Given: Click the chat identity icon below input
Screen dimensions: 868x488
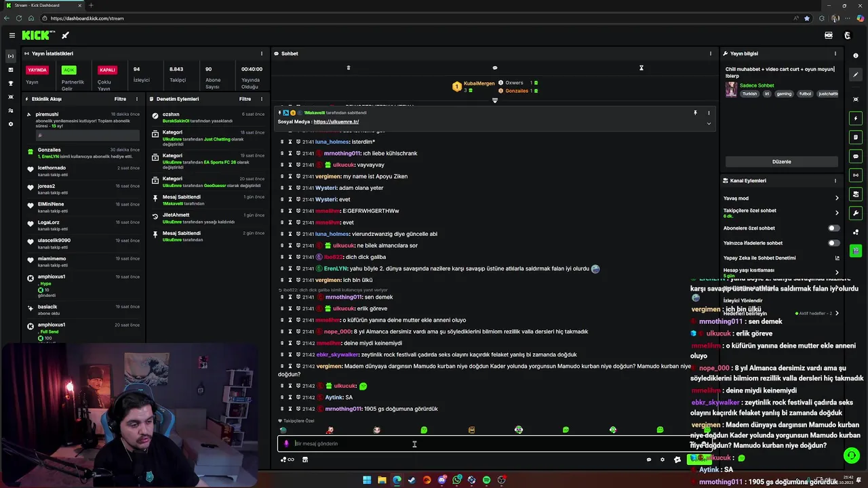Looking at the screenshot, I should tap(287, 460).
